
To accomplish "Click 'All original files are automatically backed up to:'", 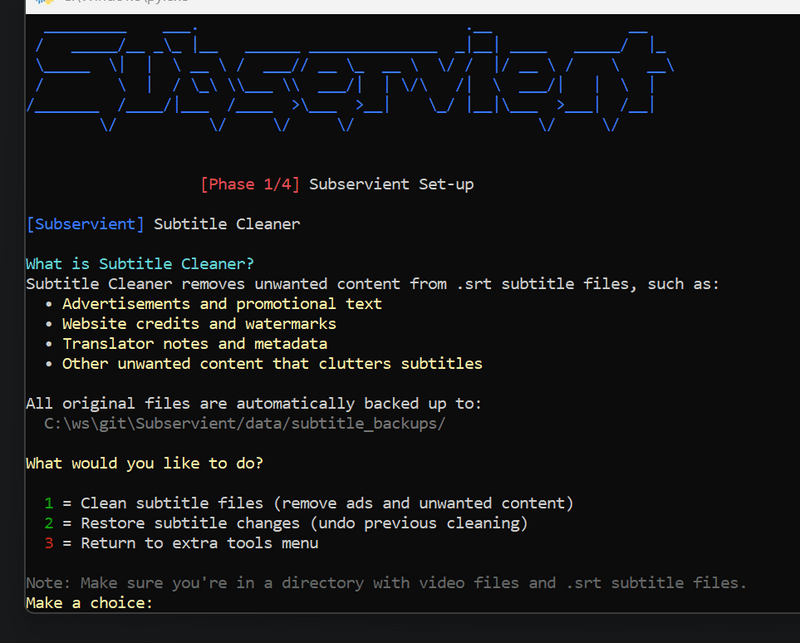I will (x=254, y=404).
